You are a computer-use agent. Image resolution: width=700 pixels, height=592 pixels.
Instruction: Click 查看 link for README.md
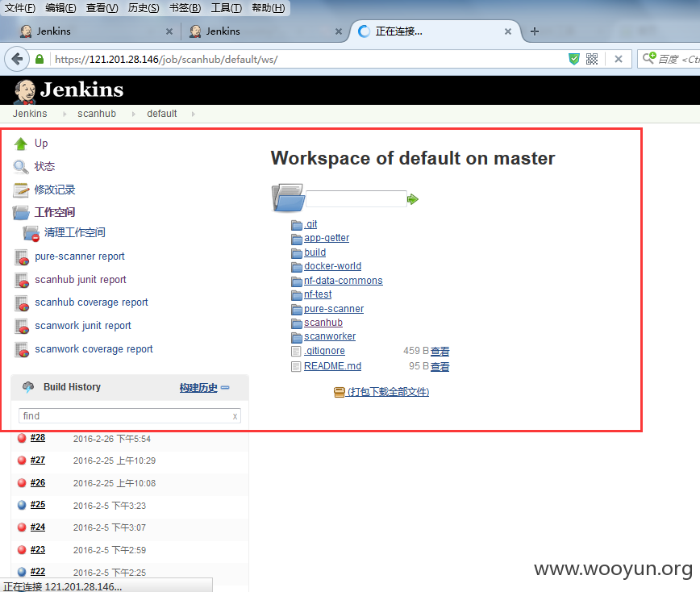point(440,366)
